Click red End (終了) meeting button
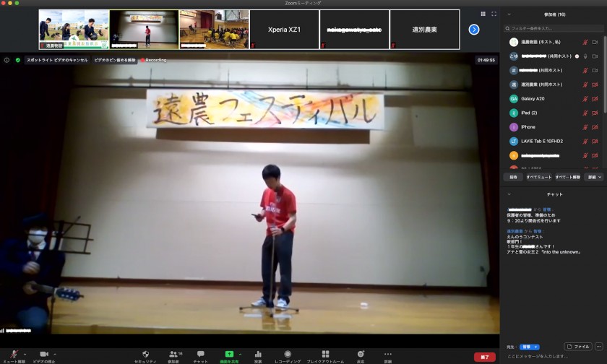Viewport: 607px width, 364px height. pyautogui.click(x=485, y=357)
